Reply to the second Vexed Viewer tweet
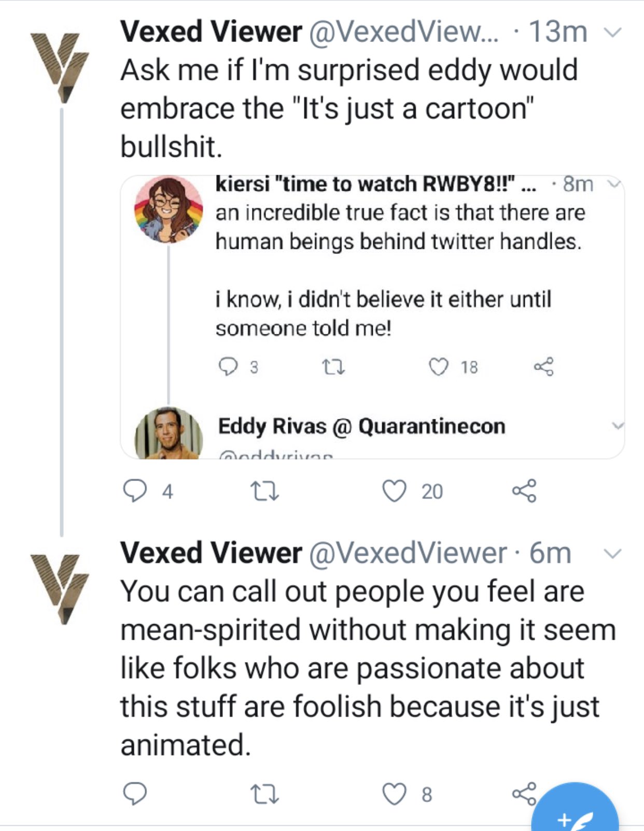Screen dimensions: 644x831 135,794
